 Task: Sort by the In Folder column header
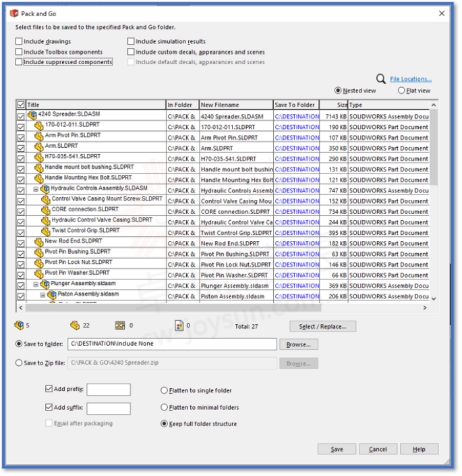coord(183,105)
